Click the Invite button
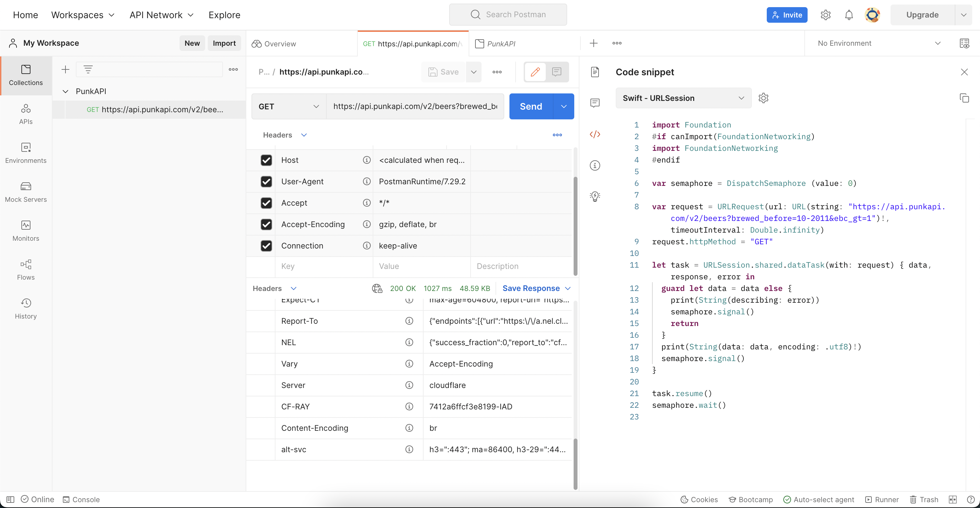The width and height of the screenshot is (980, 508). click(787, 15)
